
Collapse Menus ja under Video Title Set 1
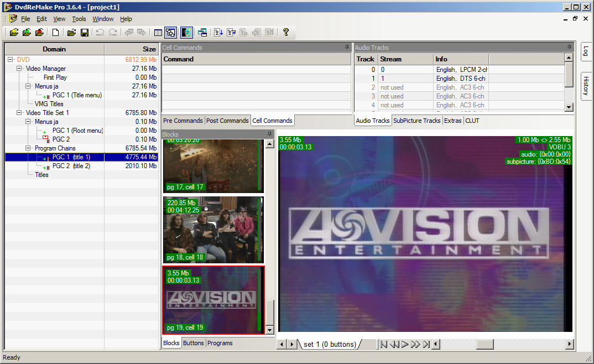pyautogui.click(x=28, y=122)
